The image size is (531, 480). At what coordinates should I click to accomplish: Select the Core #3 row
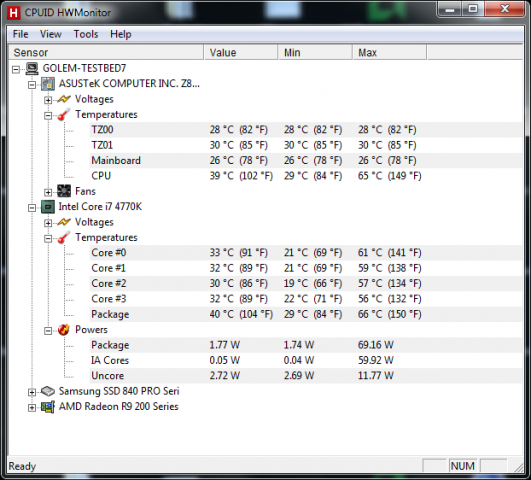(x=306, y=299)
